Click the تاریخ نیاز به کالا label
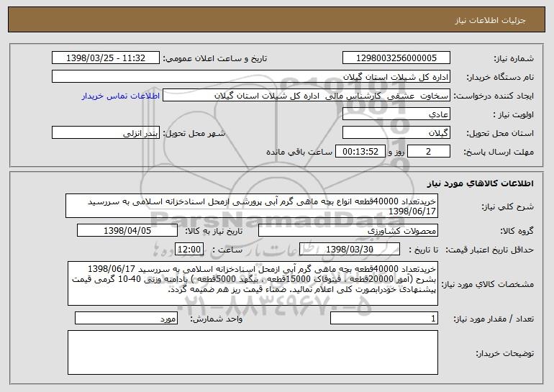 [x=214, y=231]
